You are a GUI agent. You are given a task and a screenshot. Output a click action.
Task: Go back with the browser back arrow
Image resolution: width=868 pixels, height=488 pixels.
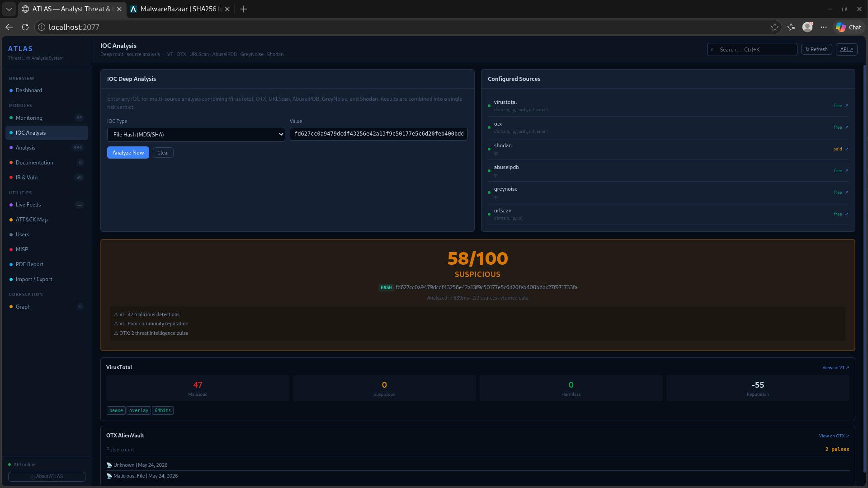click(x=9, y=27)
